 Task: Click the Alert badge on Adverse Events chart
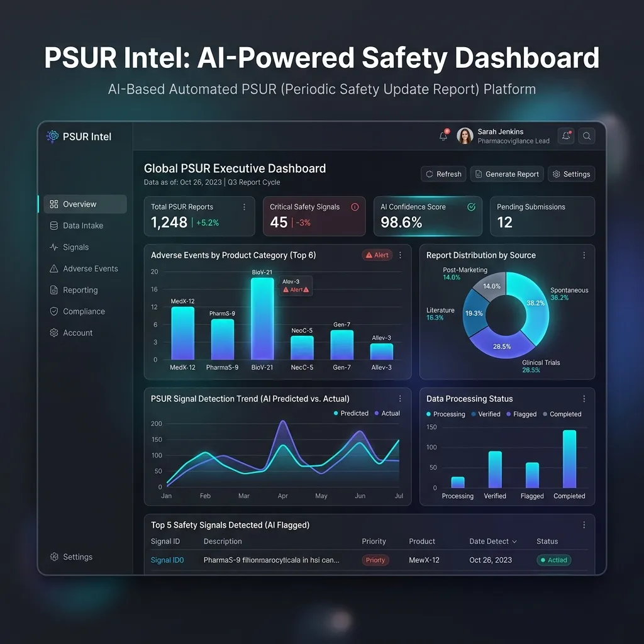click(x=377, y=255)
